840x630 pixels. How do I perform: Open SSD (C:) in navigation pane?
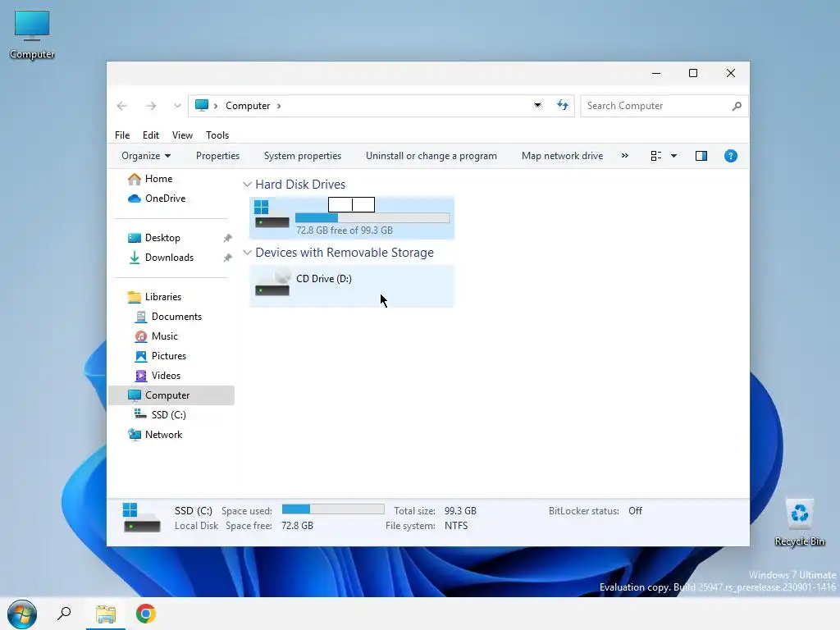tap(168, 414)
